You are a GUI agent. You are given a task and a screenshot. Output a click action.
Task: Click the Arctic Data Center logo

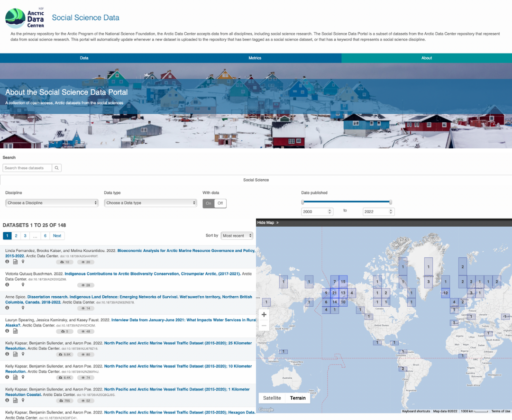point(25,18)
